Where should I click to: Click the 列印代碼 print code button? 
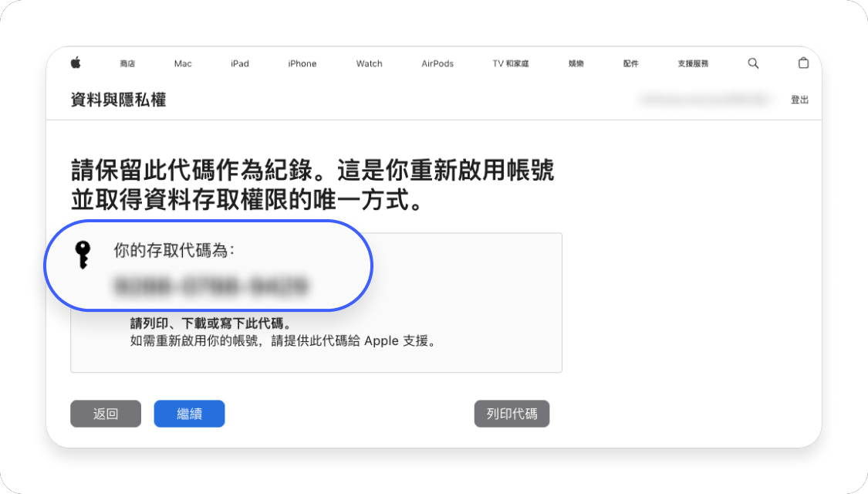(x=512, y=414)
